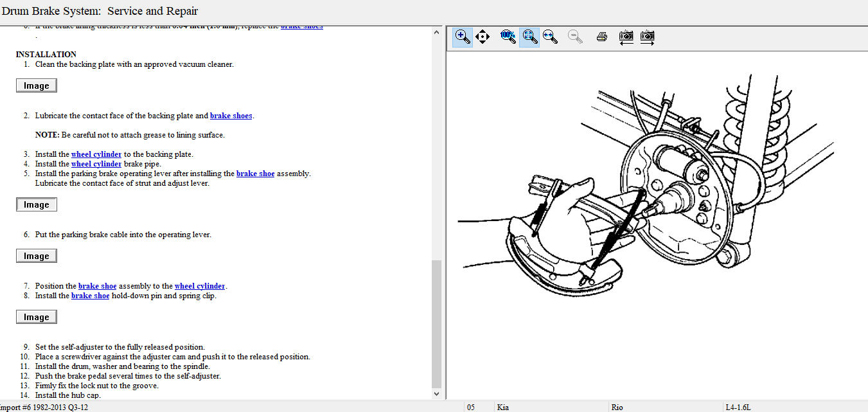Viewport: 868px width, 412px height.
Task: Activate the pan image tool
Action: 483,37
